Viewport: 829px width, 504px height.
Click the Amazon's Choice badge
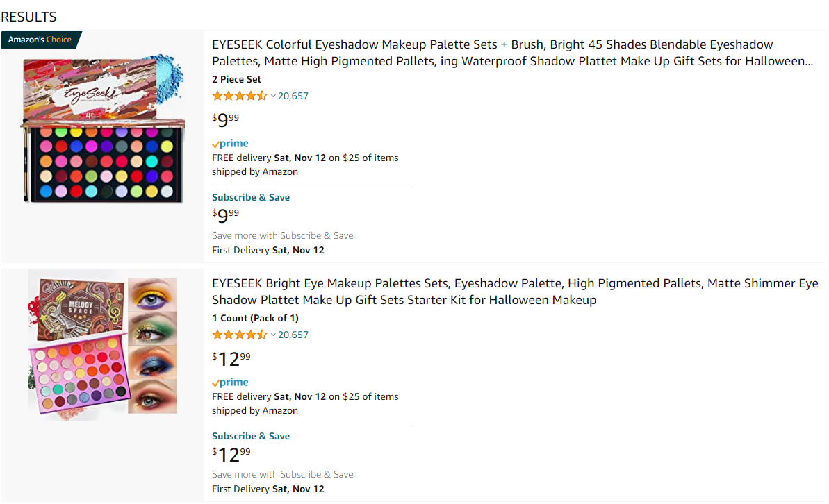click(41, 40)
